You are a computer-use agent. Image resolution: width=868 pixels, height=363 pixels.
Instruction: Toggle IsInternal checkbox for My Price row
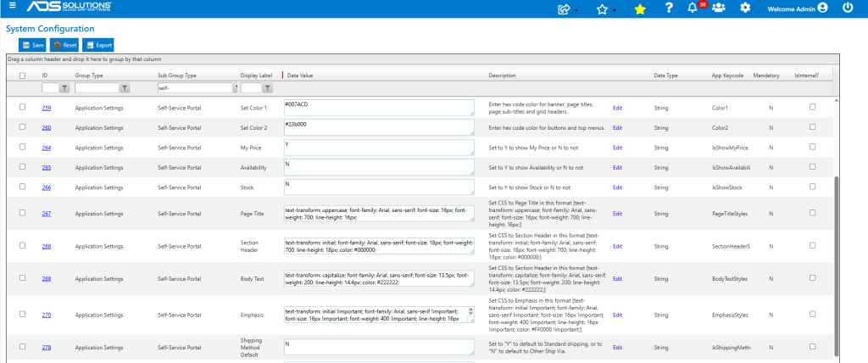813,147
